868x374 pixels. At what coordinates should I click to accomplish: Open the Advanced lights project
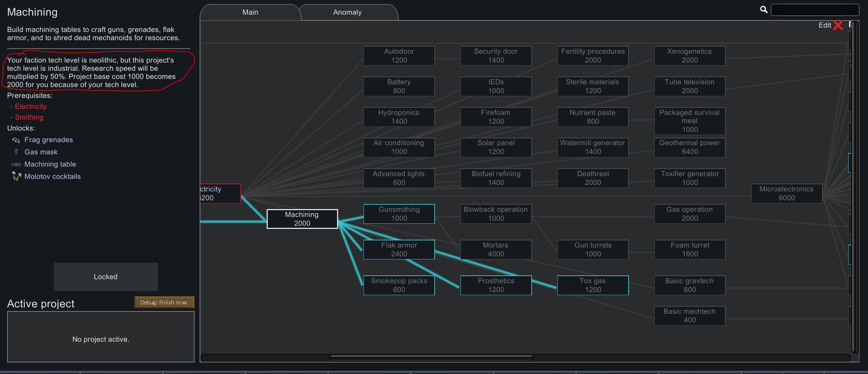[399, 178]
